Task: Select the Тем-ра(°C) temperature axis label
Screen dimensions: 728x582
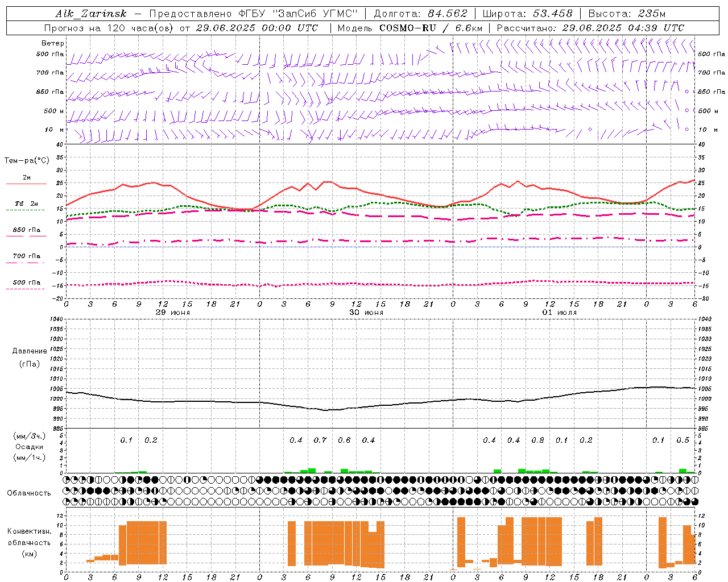Action: tap(27, 161)
